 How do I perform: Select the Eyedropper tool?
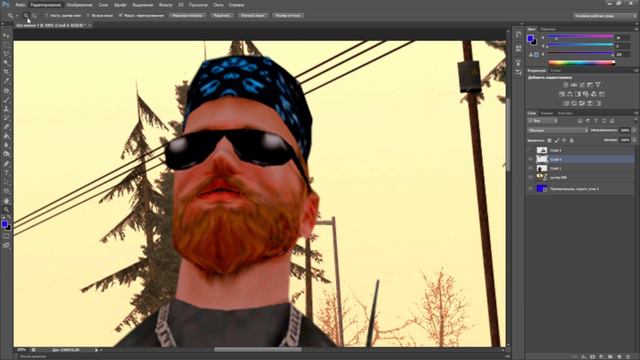tap(6, 81)
